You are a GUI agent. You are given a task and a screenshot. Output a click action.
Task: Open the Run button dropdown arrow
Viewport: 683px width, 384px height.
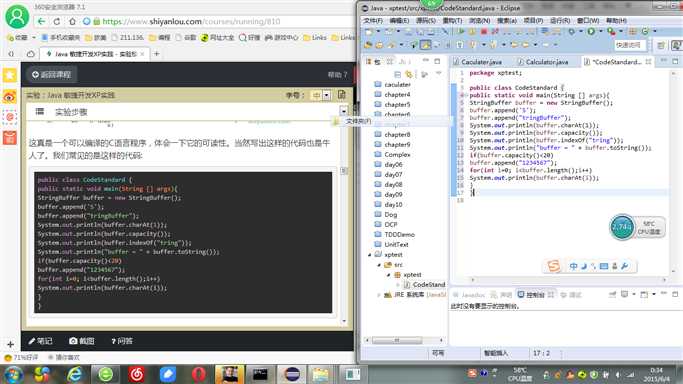point(601,31)
